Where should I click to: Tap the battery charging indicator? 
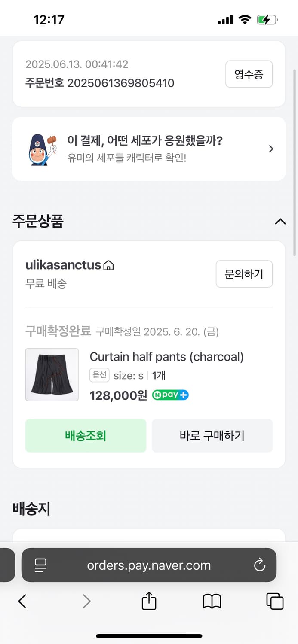[x=267, y=19]
